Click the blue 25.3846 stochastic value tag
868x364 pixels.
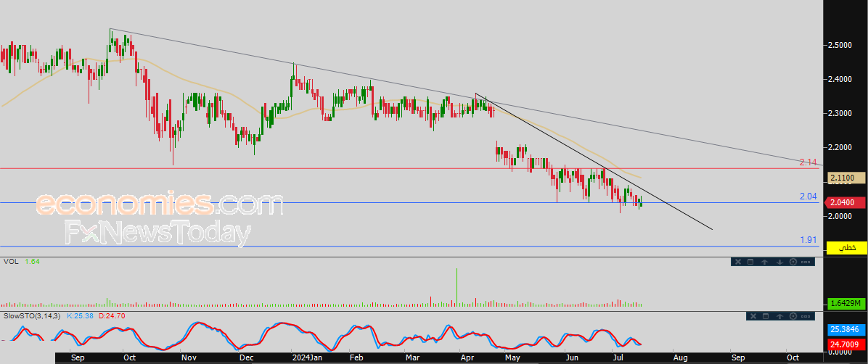pos(846,330)
